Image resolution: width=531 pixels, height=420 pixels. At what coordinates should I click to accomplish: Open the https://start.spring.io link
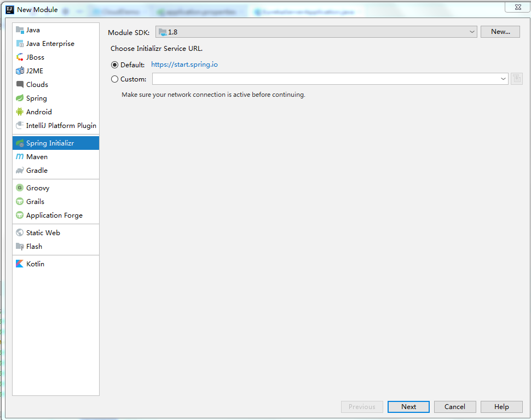(184, 65)
